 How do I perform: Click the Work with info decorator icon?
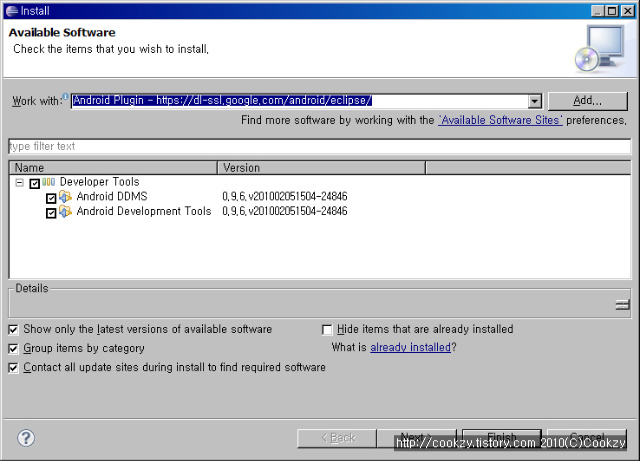pos(65,97)
